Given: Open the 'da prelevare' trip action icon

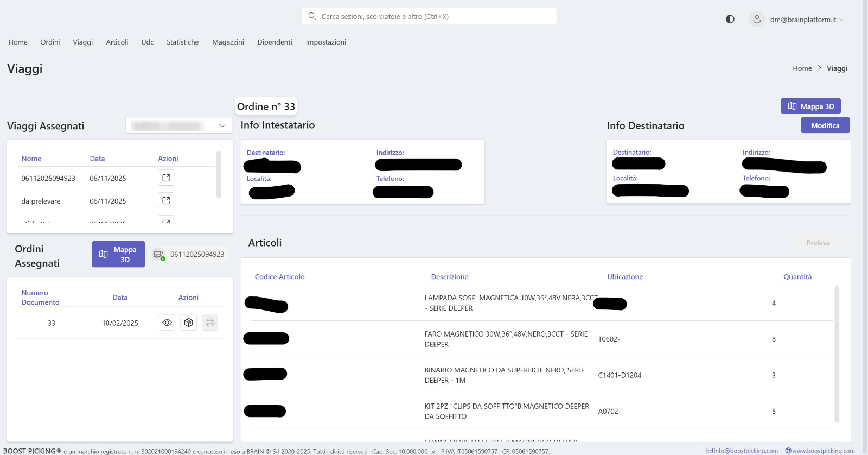Looking at the screenshot, I should point(166,200).
